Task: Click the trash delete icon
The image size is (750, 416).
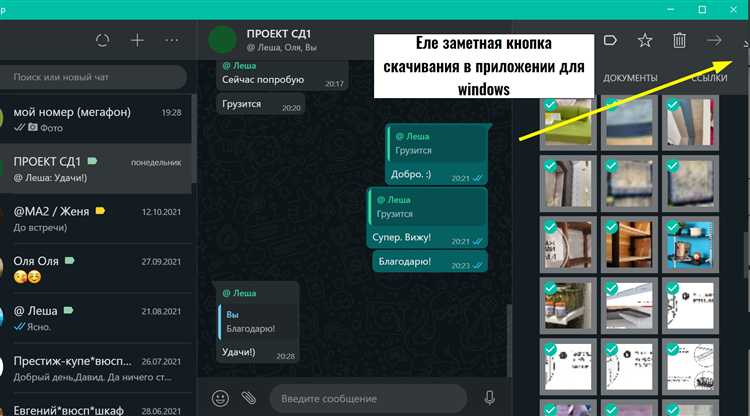Action: [x=679, y=40]
